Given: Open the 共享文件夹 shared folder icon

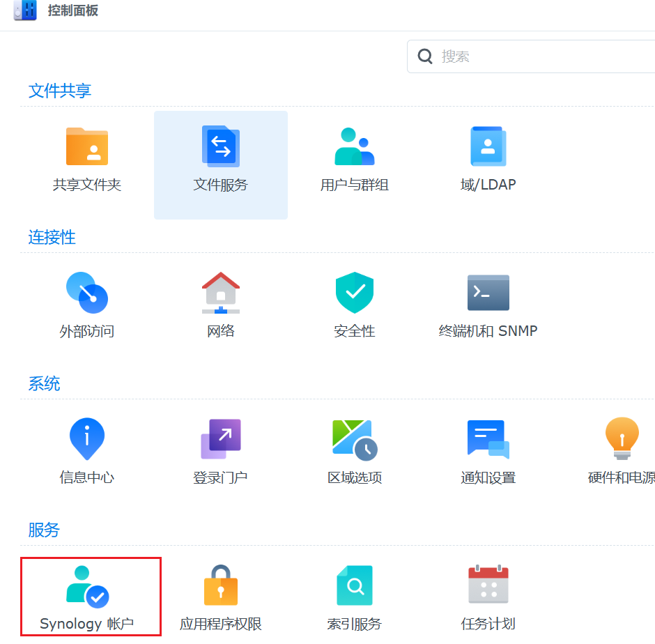Looking at the screenshot, I should (x=87, y=146).
